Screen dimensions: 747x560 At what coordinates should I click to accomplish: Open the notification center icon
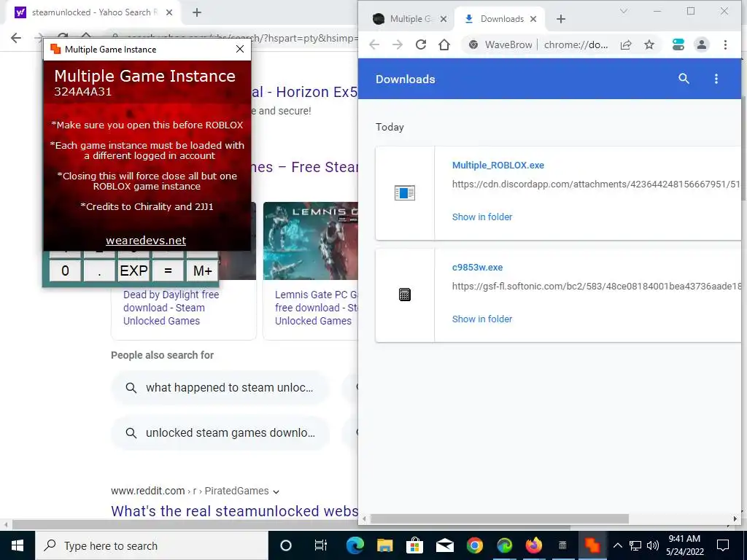point(723,545)
